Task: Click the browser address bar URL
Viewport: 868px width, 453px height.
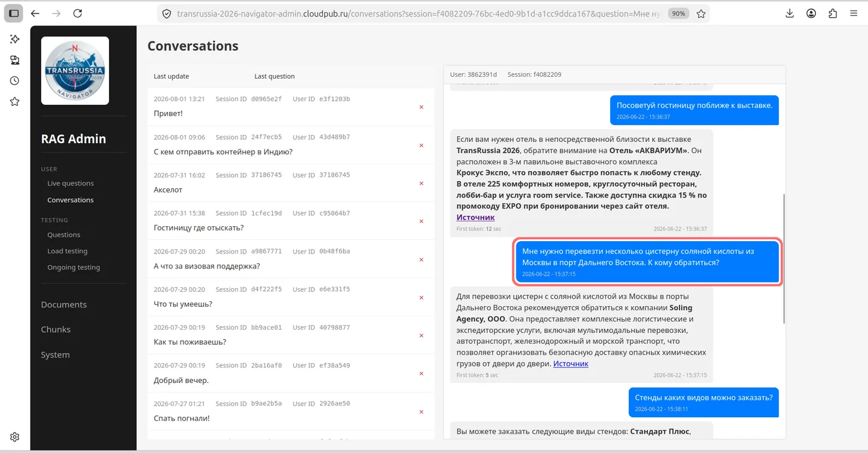Action: click(x=420, y=14)
